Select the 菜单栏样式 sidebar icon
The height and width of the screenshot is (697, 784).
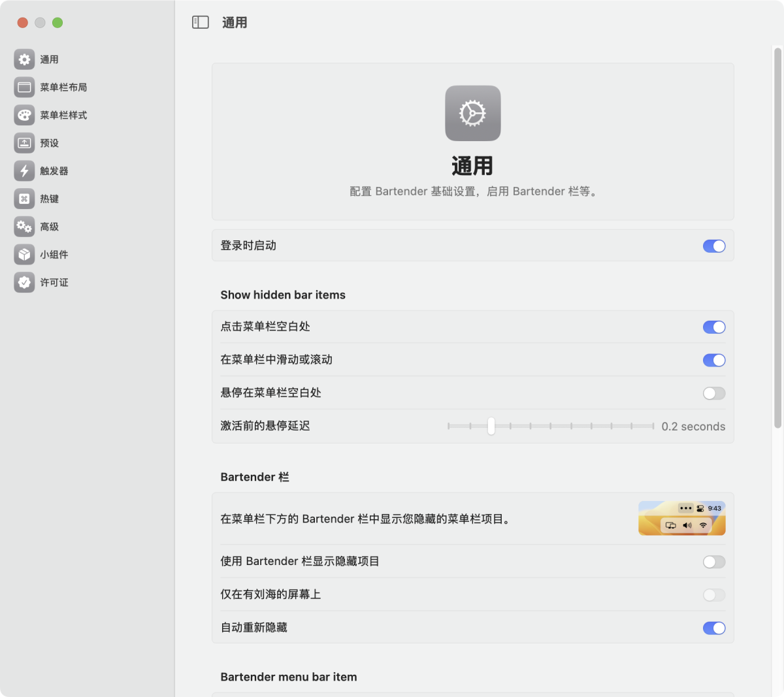click(x=24, y=115)
